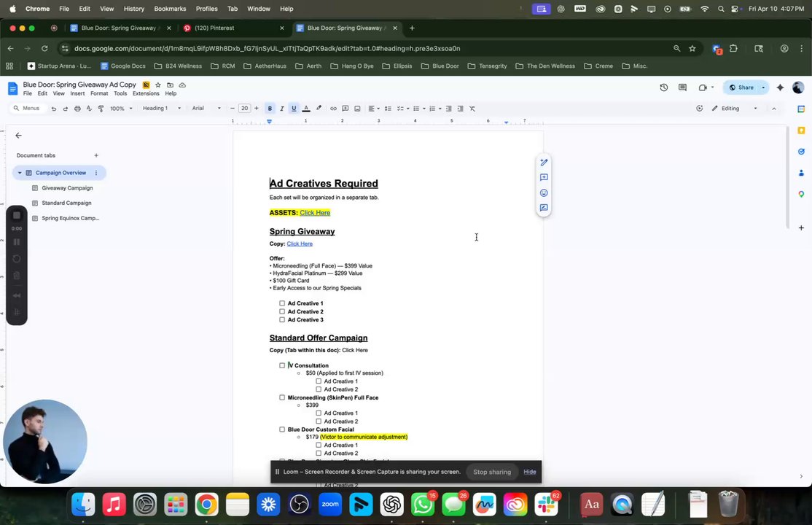Click the undo arrow in the toolbar
Screen dimensions: 812x525
pos(54,109)
